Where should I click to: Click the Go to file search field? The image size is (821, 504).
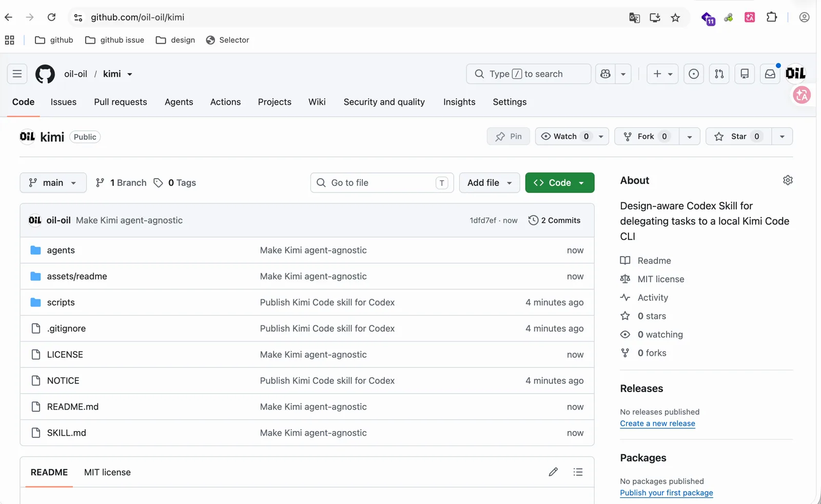pos(382,183)
